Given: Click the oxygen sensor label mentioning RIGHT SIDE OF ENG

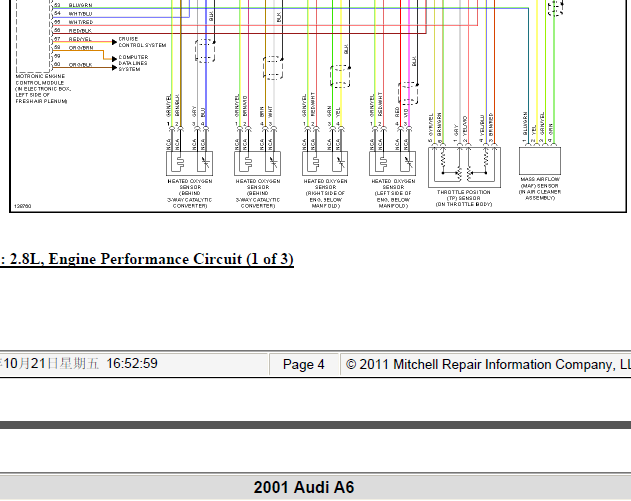Looking at the screenshot, I should (x=325, y=194).
